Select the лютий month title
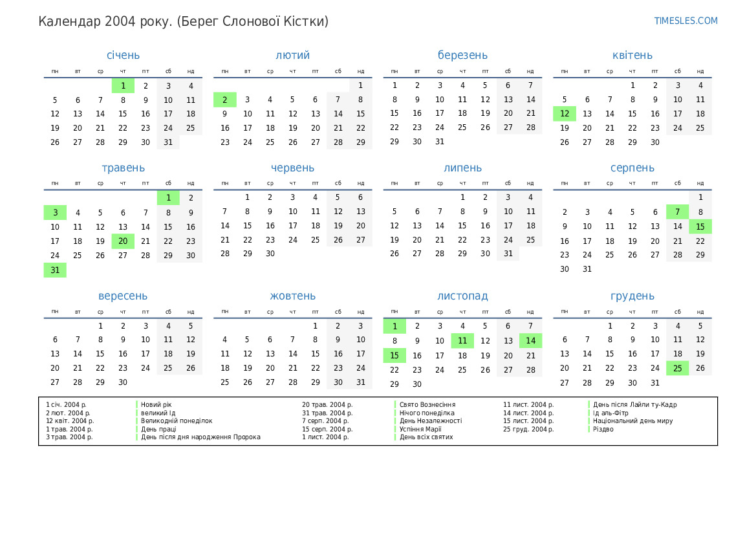The height and width of the screenshot is (535, 756). 292,56
